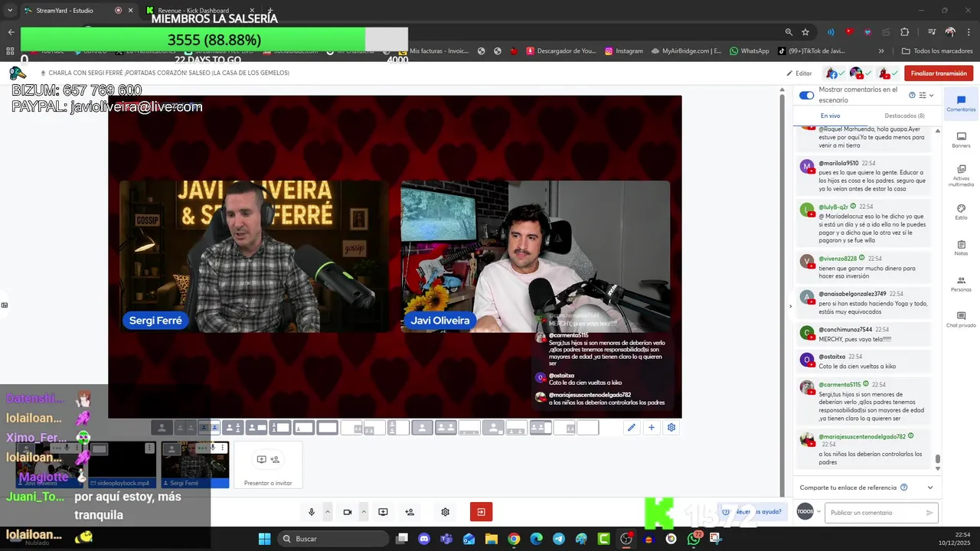
Task: Open the Chat privado panel
Action: coord(961,320)
